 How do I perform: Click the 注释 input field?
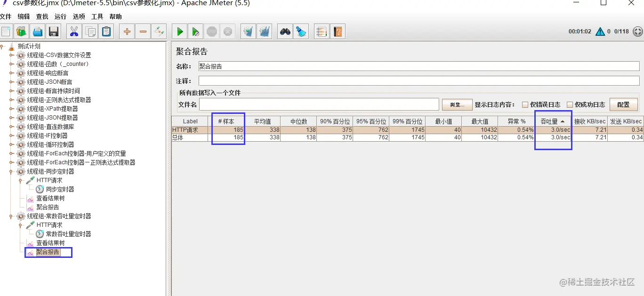point(419,81)
